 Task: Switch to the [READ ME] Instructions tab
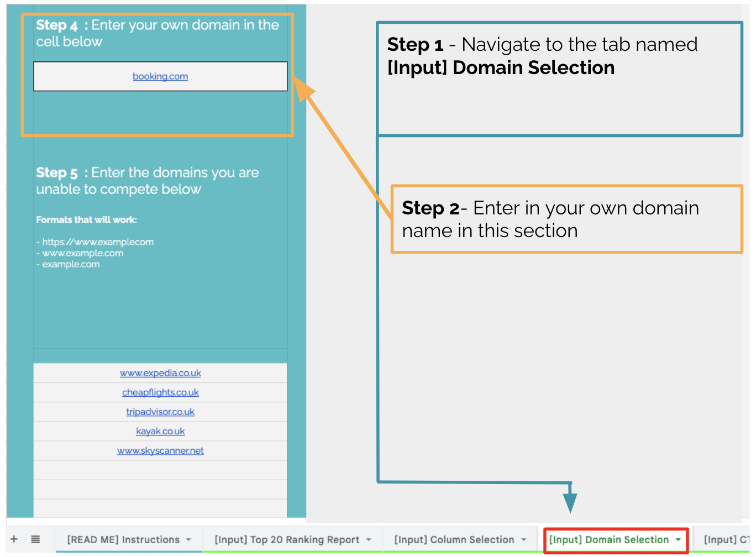(123, 540)
